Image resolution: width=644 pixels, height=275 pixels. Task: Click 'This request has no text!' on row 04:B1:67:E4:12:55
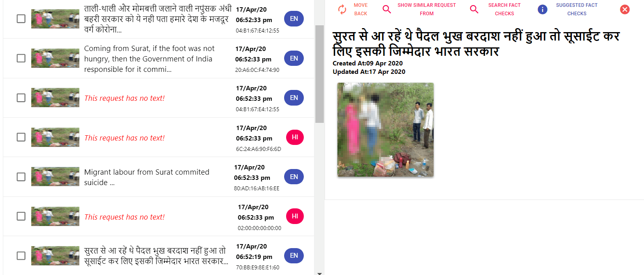tap(124, 98)
